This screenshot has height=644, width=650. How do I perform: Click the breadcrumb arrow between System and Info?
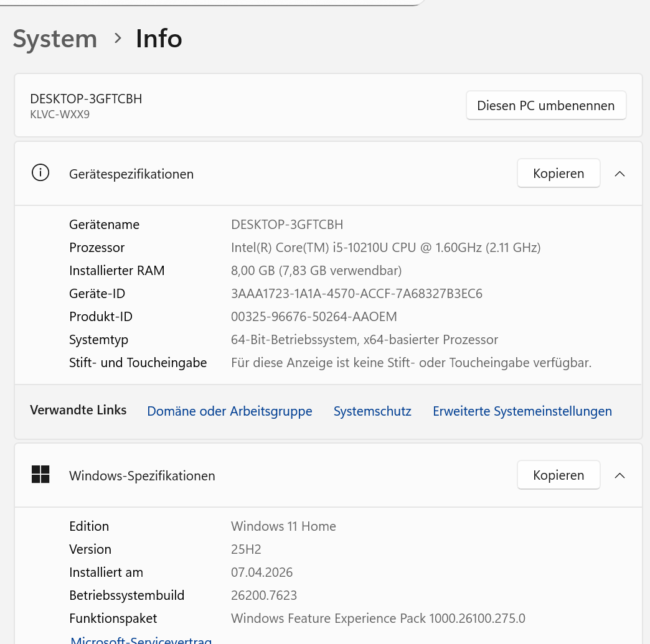tap(118, 38)
